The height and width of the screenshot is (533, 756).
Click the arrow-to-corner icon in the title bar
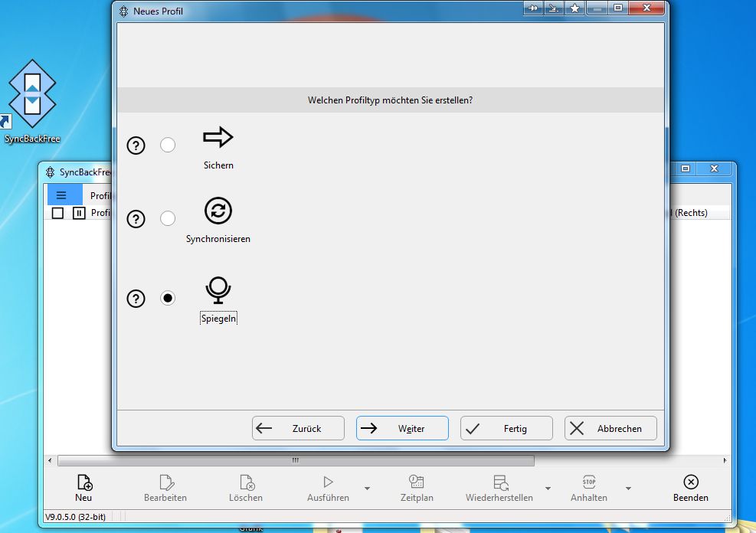point(554,8)
